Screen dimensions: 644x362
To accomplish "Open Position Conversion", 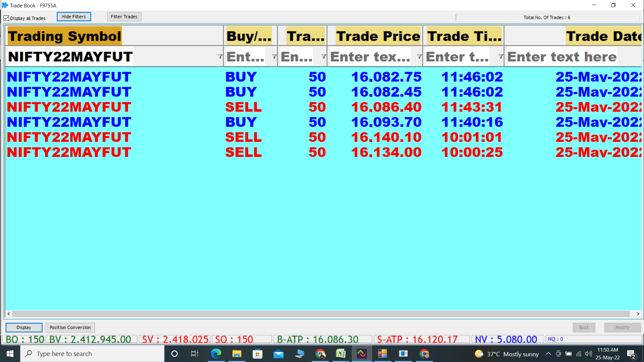I will 70,327.
